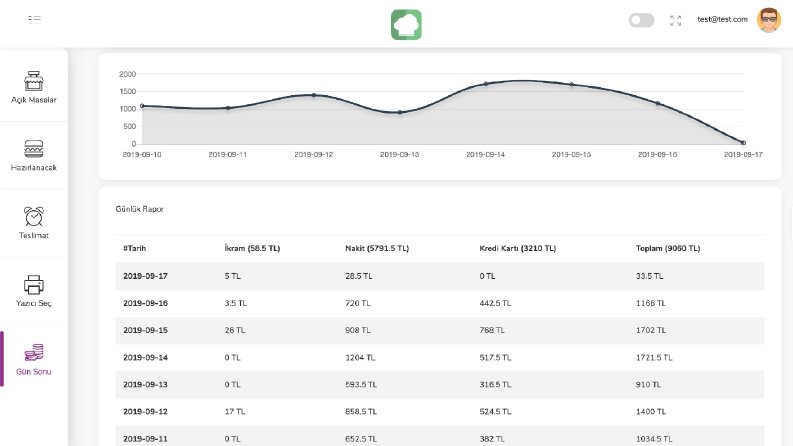Viewport: 793px width, 446px height.
Task: Click chart data point for 2019-09-15
Action: pyautogui.click(x=571, y=84)
